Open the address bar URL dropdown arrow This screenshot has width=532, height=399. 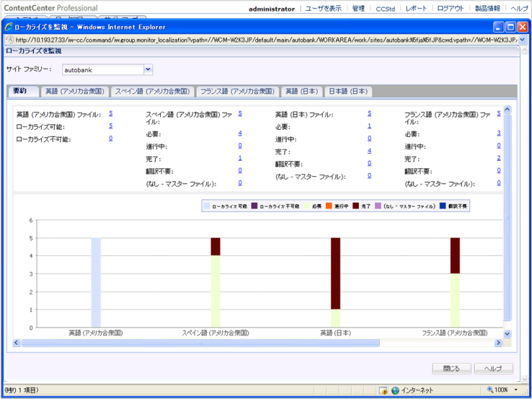(x=523, y=39)
